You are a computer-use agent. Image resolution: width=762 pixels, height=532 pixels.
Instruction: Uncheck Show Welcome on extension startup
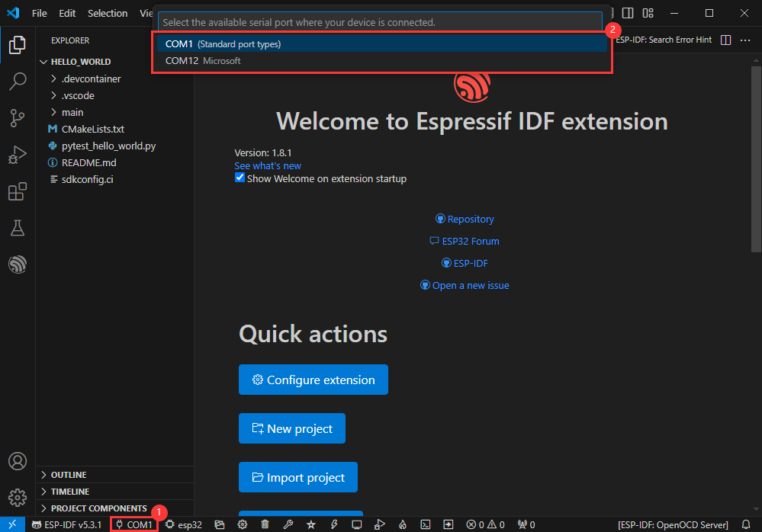[240, 178]
